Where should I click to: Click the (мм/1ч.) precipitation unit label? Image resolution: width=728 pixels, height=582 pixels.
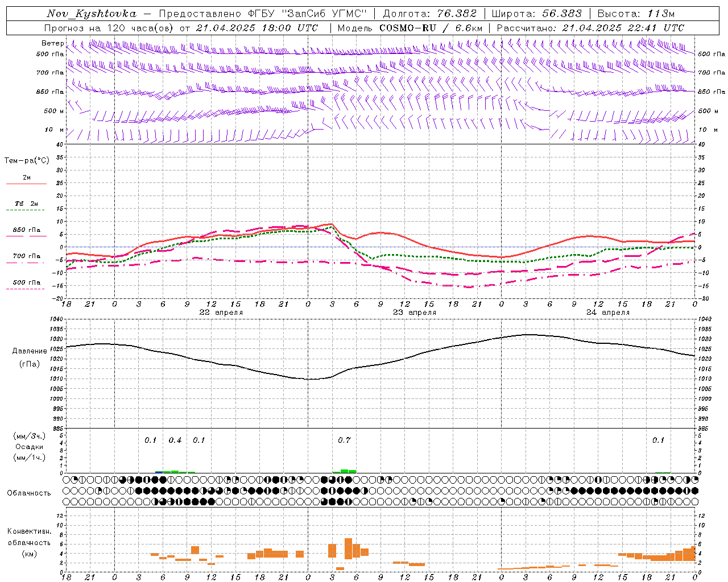click(x=30, y=458)
